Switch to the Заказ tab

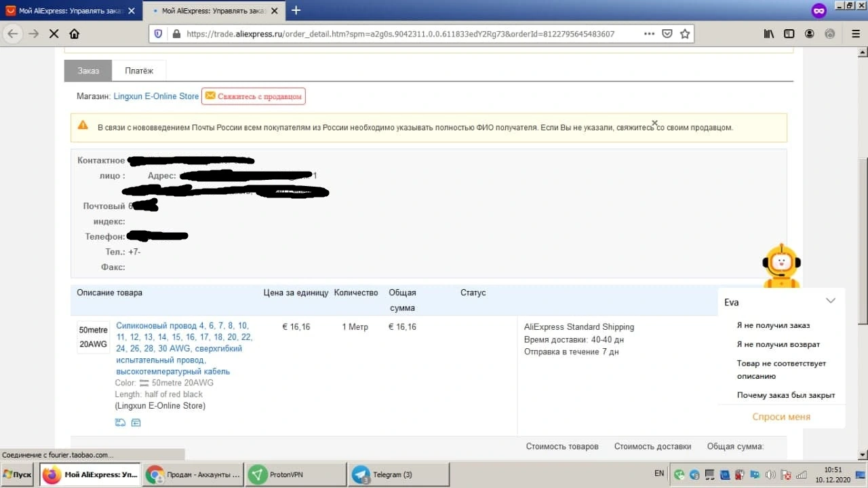pos(88,71)
